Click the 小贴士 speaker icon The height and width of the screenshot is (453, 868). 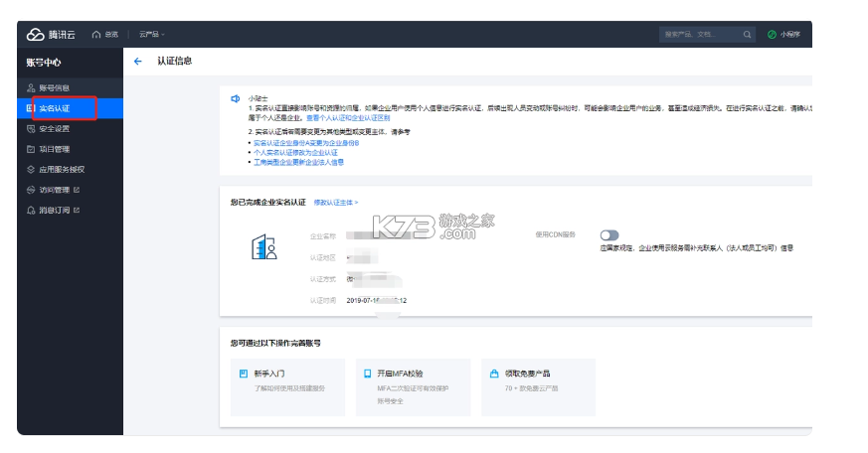(x=236, y=98)
